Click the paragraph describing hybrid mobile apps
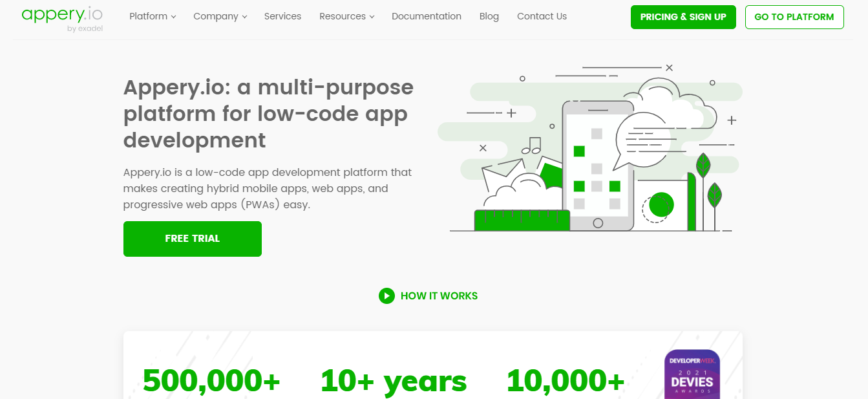 pos(268,189)
